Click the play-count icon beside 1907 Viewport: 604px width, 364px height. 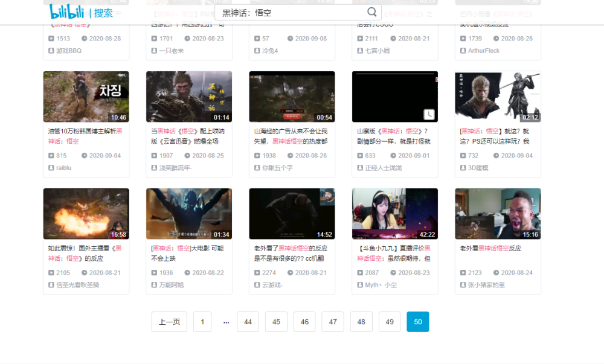point(154,156)
